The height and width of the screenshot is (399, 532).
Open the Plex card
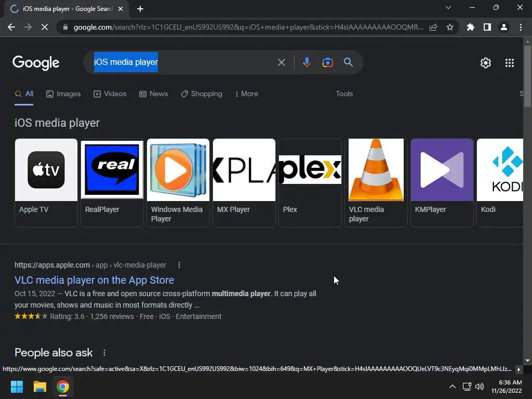coord(310,182)
